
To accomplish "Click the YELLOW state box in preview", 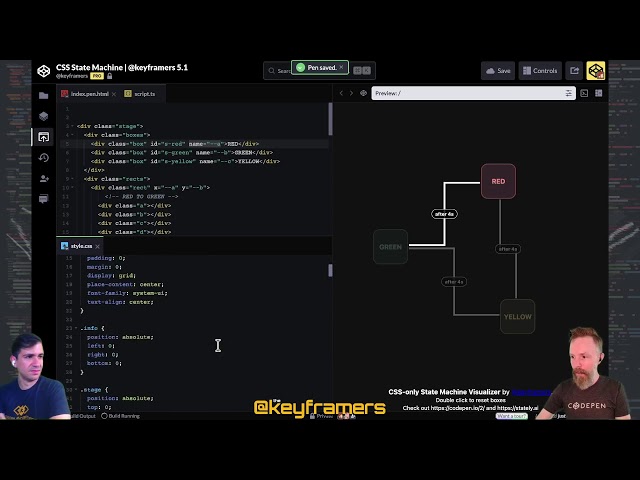I will tap(518, 317).
